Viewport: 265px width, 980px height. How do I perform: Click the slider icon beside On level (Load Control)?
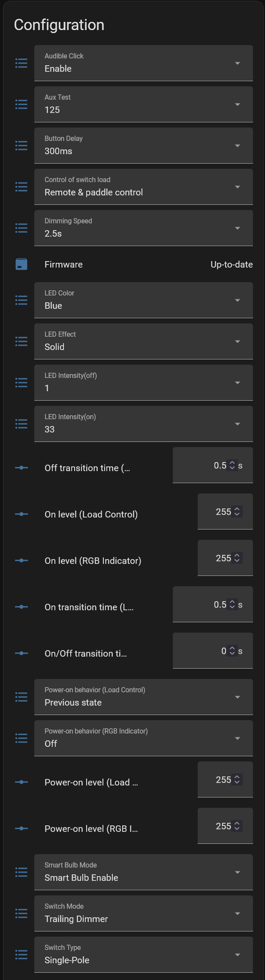[x=21, y=514]
